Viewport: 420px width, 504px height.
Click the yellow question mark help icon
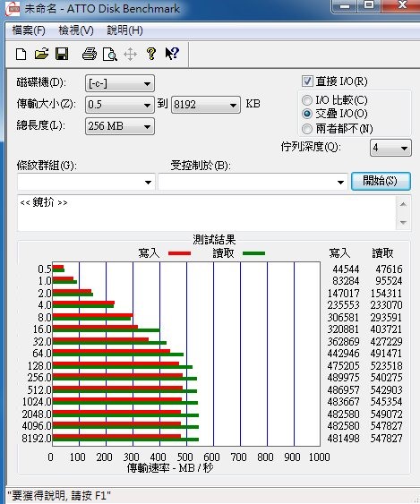[150, 54]
